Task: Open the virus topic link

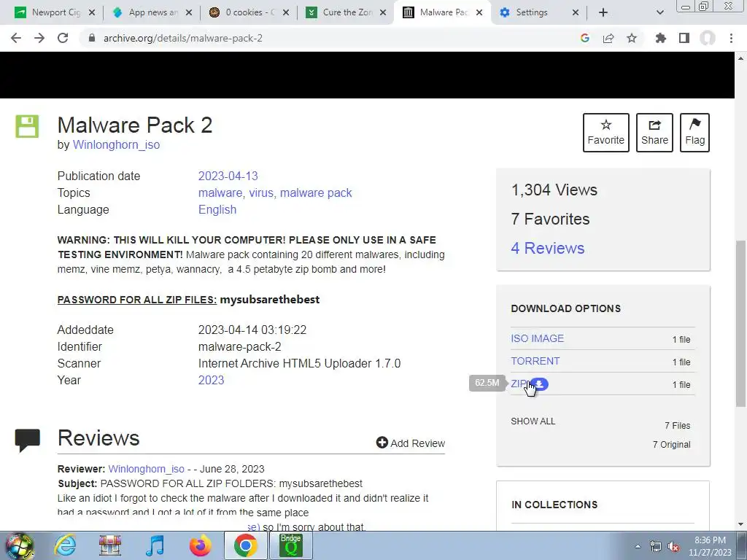Action: point(261,192)
